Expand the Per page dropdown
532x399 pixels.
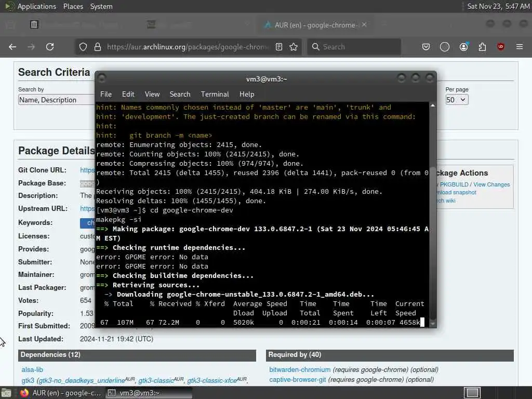[x=457, y=100]
